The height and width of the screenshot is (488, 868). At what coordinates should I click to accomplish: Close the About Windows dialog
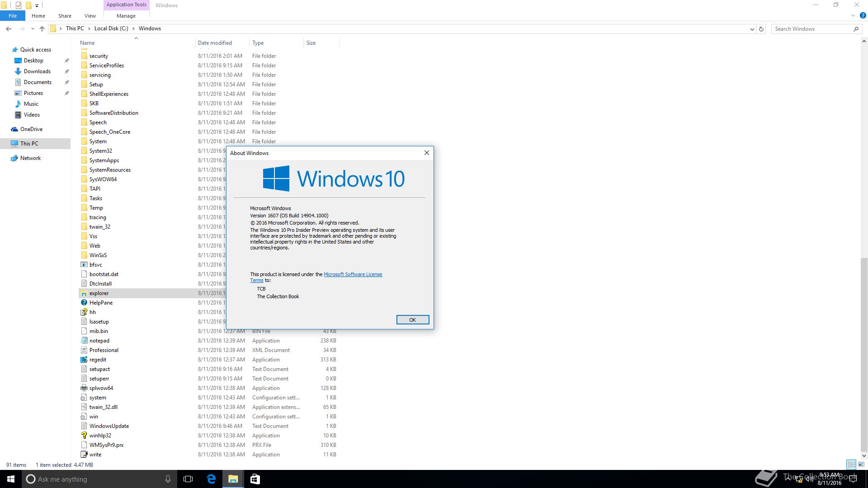[426, 153]
